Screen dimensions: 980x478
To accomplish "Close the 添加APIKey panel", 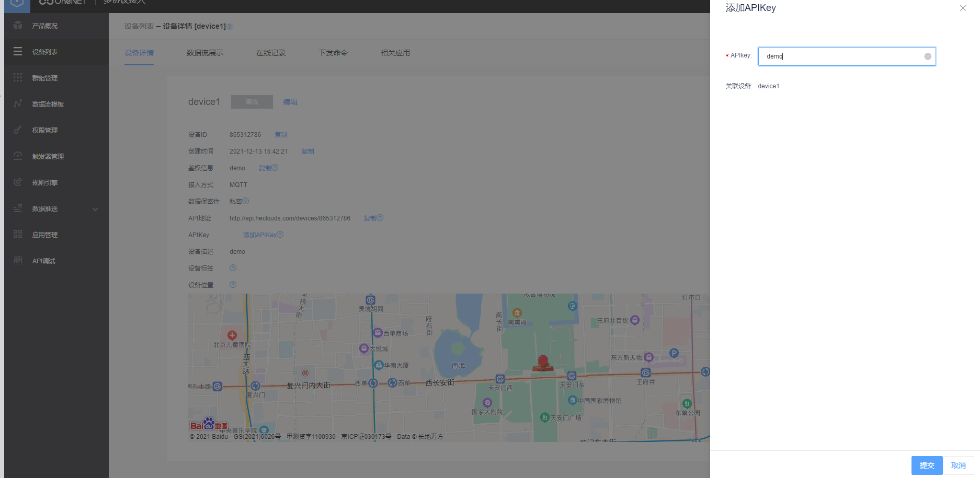I will 963,8.
